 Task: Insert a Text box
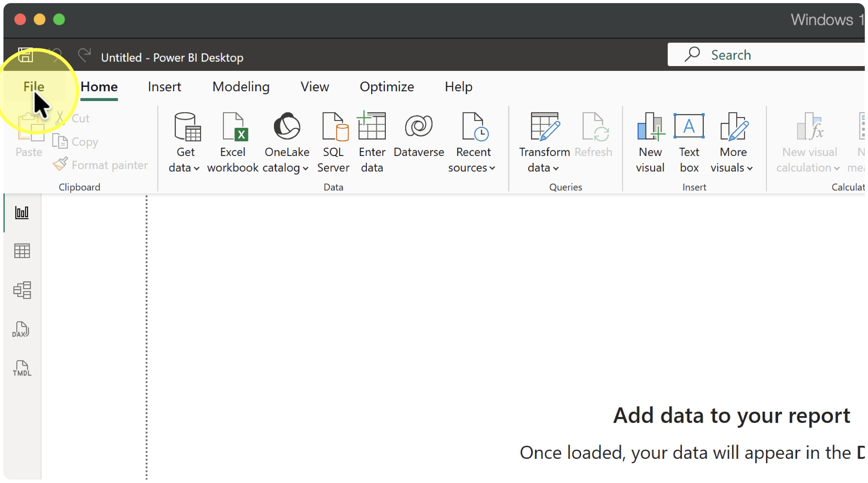pyautogui.click(x=689, y=143)
